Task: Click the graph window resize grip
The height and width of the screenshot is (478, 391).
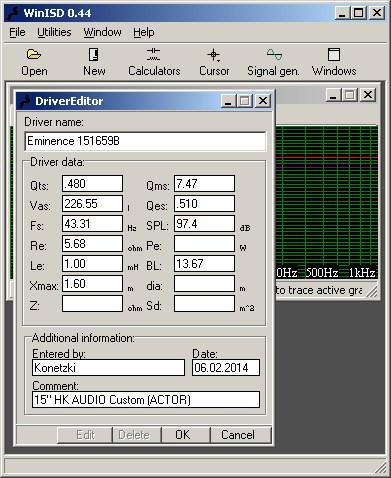Action: tap(371, 291)
